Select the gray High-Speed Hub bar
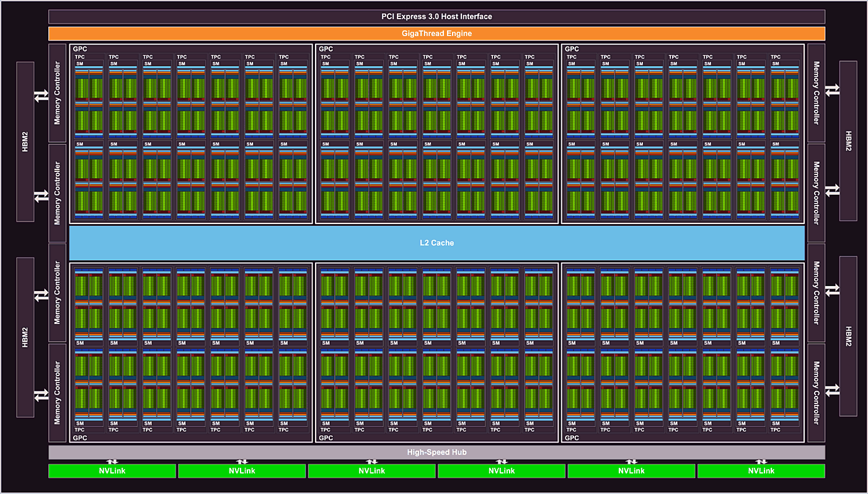This screenshot has width=868, height=494. coord(436,452)
